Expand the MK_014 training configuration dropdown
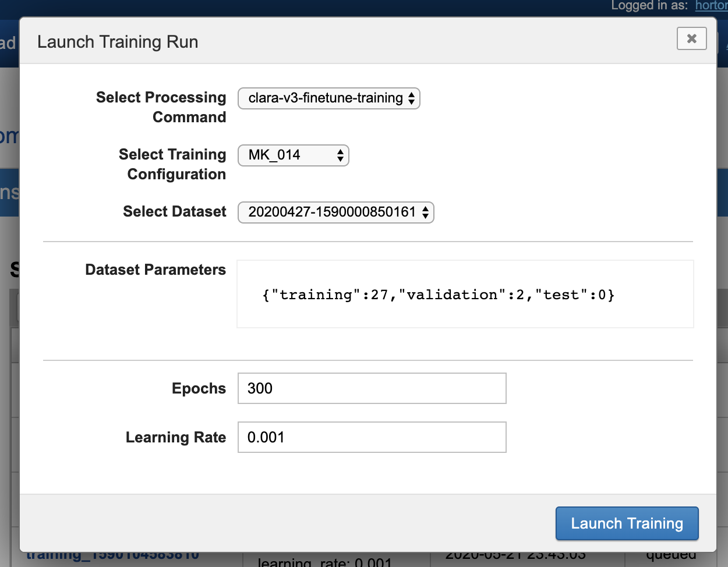The height and width of the screenshot is (567, 728). pos(293,155)
